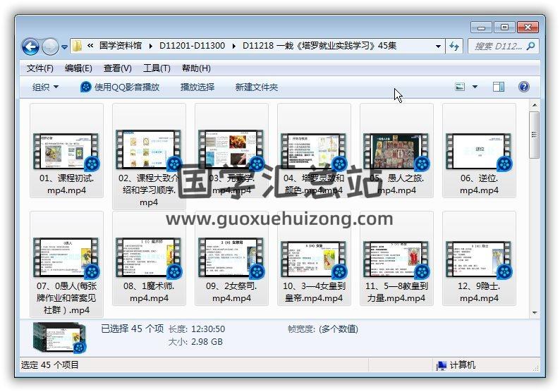Toggle the preview pane icon

click(x=499, y=87)
